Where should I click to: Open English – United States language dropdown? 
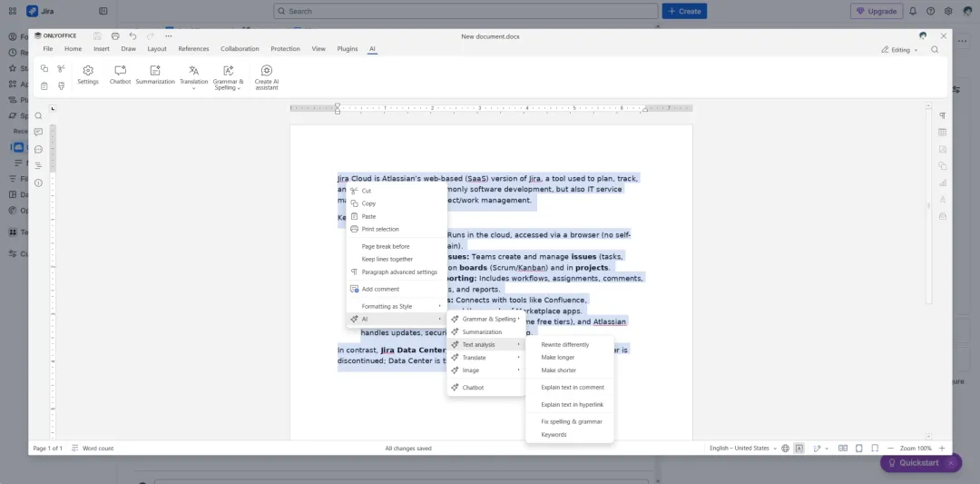(743, 449)
